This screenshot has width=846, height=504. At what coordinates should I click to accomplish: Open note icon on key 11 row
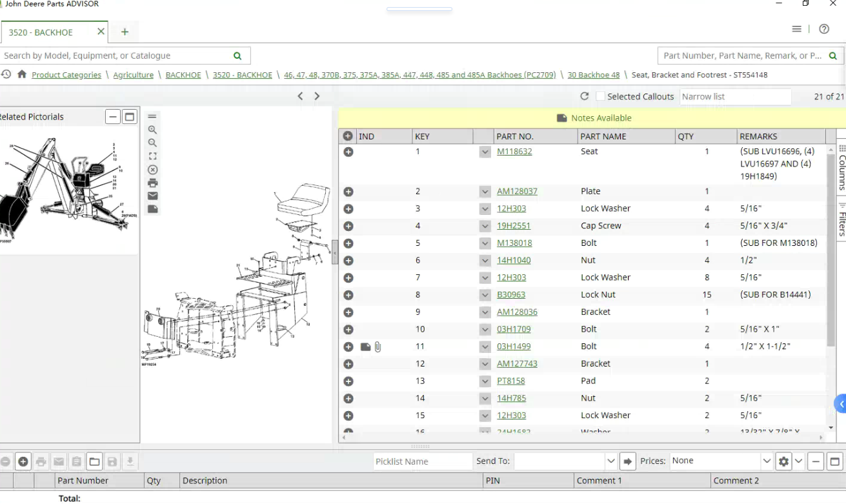[365, 347]
